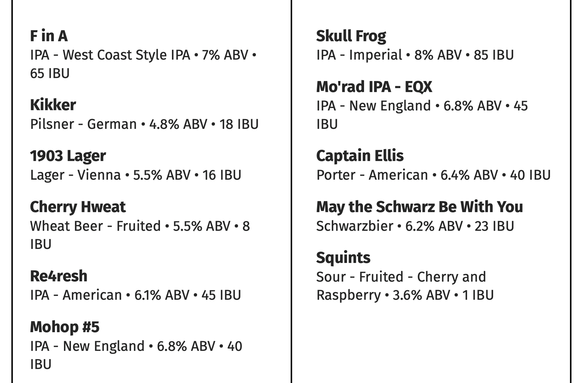Select the Re4resh beer name

(59, 276)
